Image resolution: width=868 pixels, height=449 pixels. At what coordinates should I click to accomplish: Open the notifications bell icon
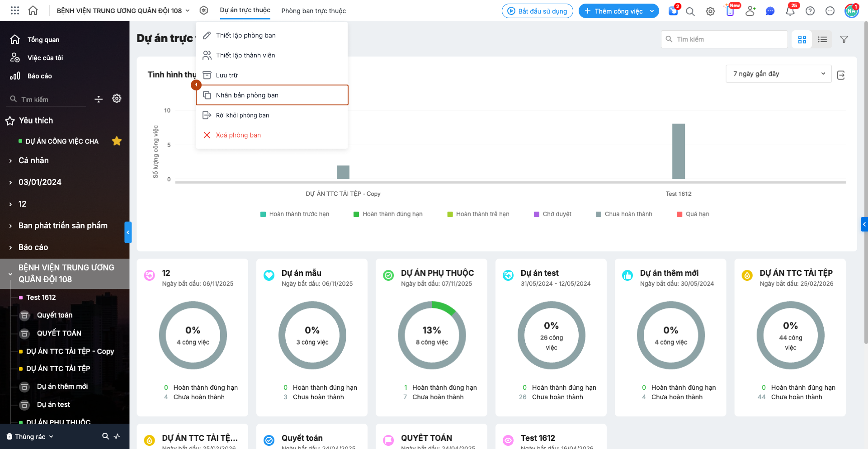pos(790,11)
